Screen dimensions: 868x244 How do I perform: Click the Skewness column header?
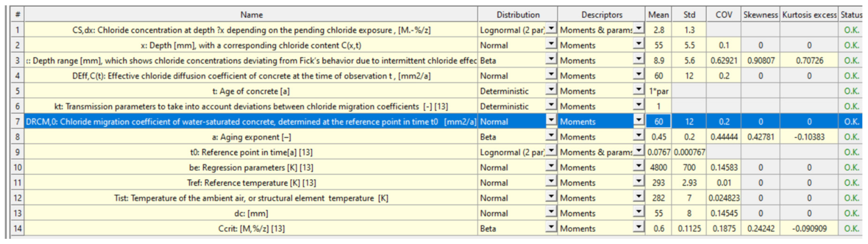click(x=760, y=15)
